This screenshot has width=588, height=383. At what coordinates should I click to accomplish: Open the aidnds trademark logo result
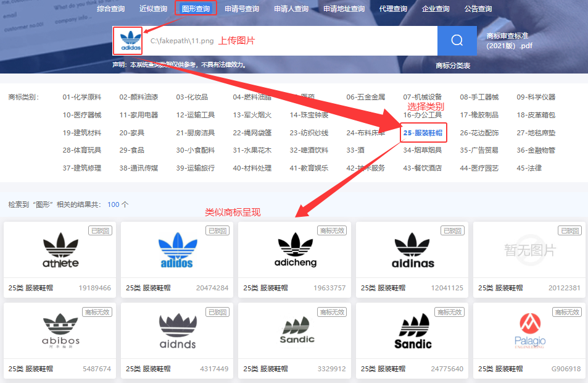[x=178, y=331]
